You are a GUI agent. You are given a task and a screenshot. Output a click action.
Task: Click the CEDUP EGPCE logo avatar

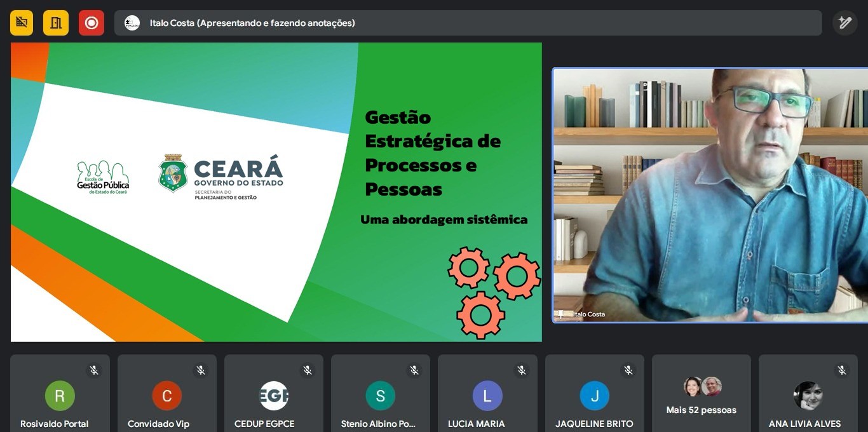(x=274, y=396)
